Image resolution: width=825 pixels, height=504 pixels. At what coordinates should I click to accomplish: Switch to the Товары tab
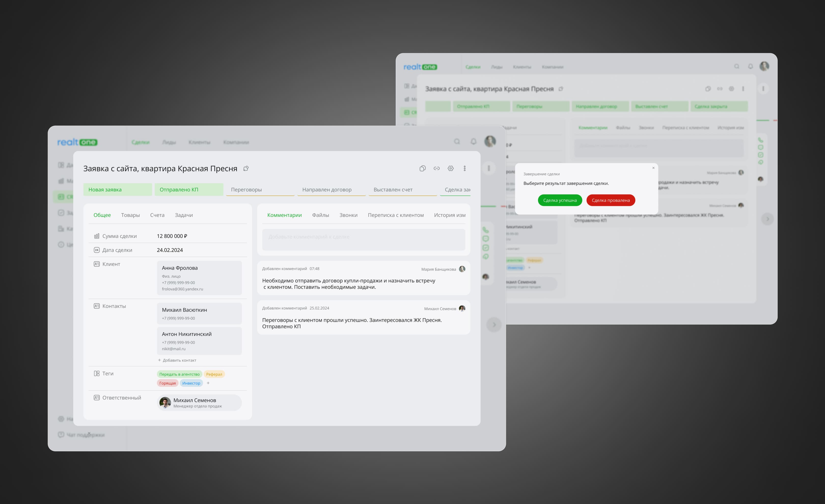point(130,215)
